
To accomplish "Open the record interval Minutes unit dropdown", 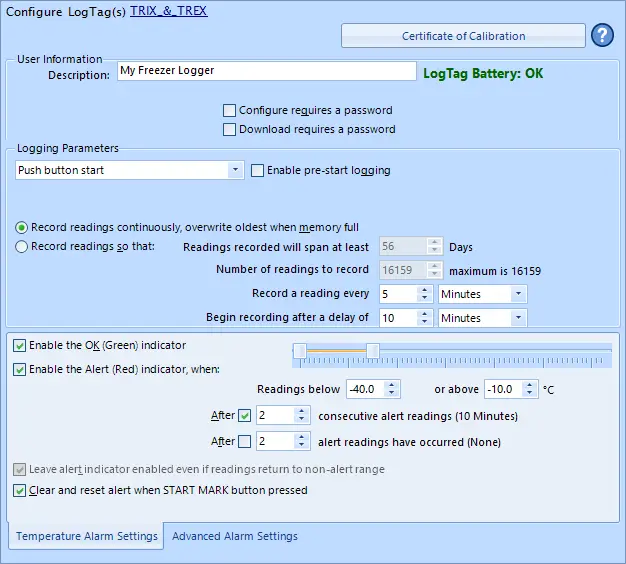I will pos(518,294).
